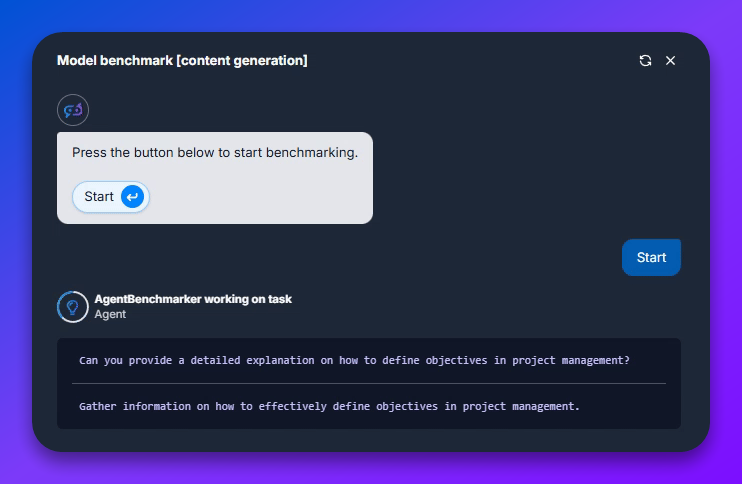Click the divider line in task box
Viewport: 742px width, 484px height.
click(369, 383)
